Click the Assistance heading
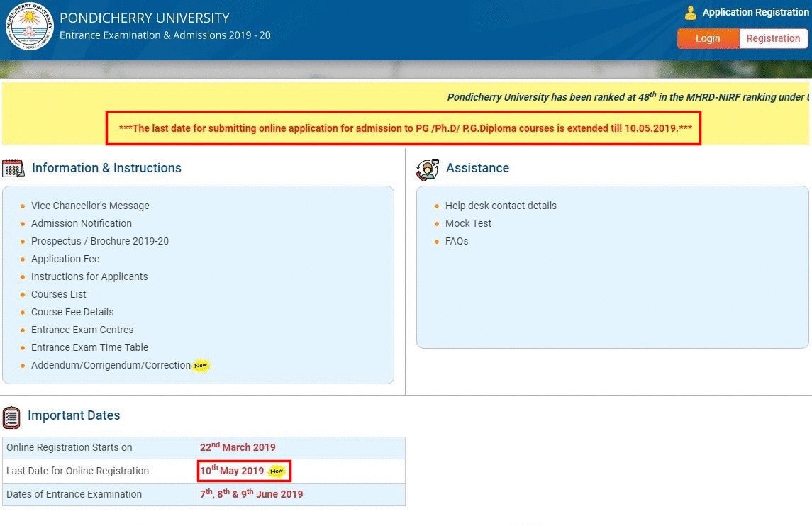 click(477, 168)
